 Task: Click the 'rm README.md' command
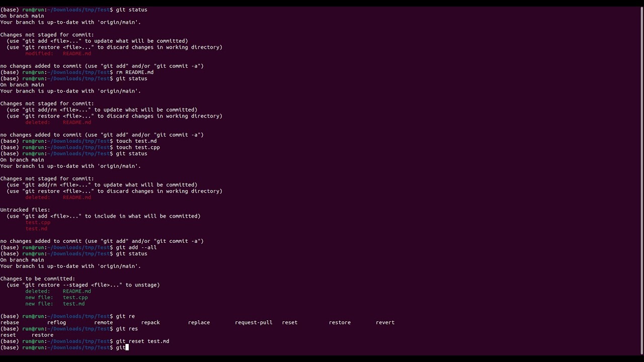click(135, 72)
